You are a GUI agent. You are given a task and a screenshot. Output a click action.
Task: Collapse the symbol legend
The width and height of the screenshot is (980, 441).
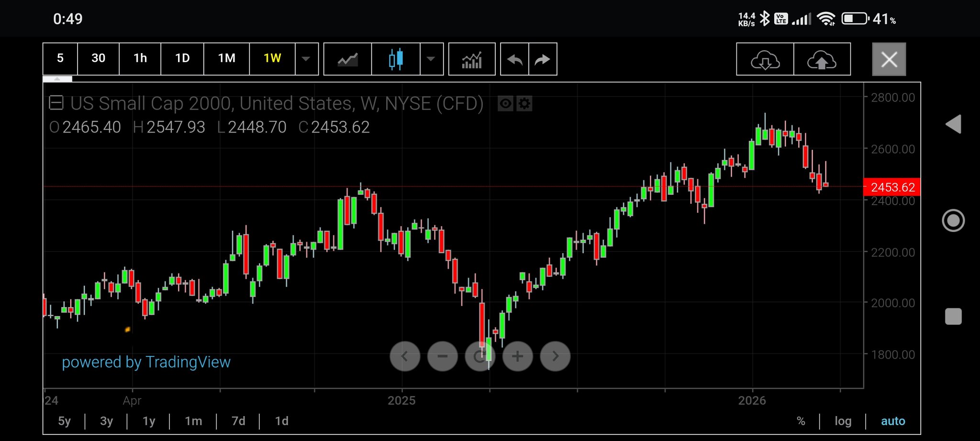(x=56, y=103)
